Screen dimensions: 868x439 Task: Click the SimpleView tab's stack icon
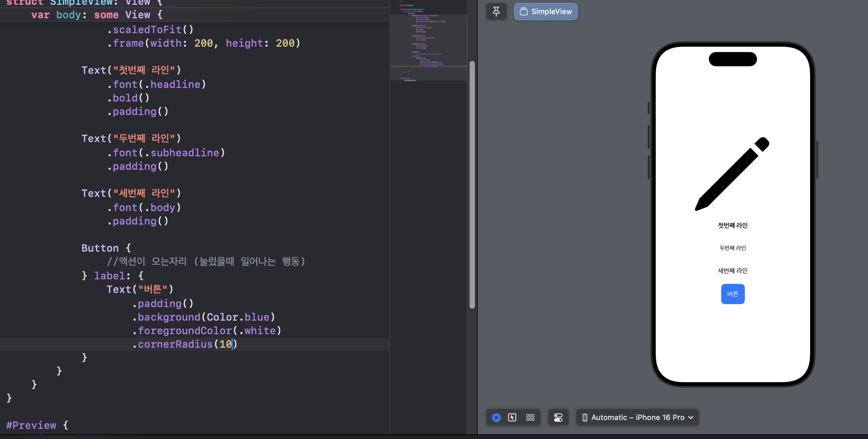click(523, 11)
